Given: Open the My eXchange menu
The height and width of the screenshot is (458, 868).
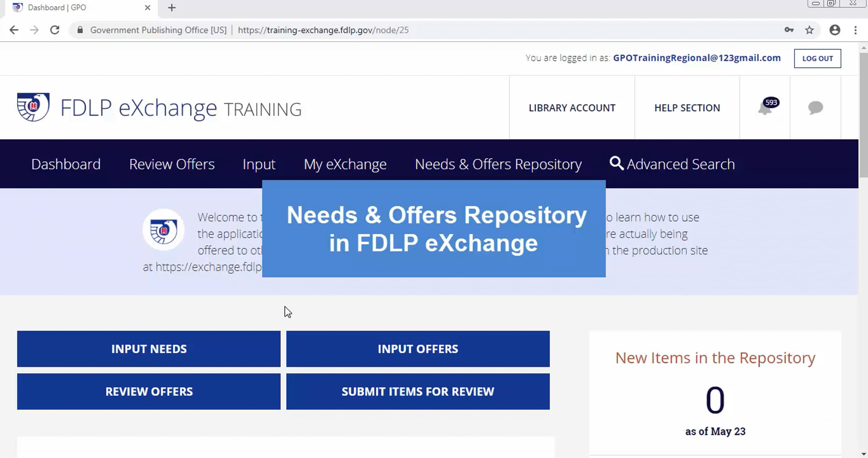Looking at the screenshot, I should coord(345,164).
